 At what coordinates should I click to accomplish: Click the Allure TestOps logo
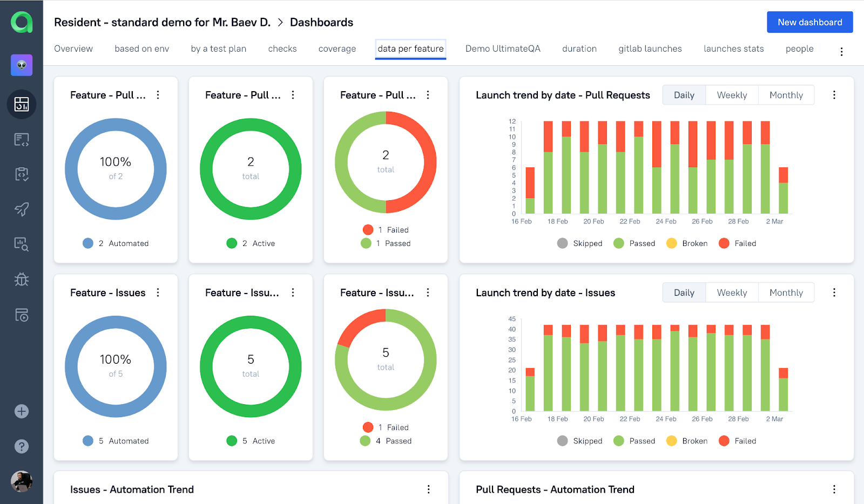click(x=22, y=22)
